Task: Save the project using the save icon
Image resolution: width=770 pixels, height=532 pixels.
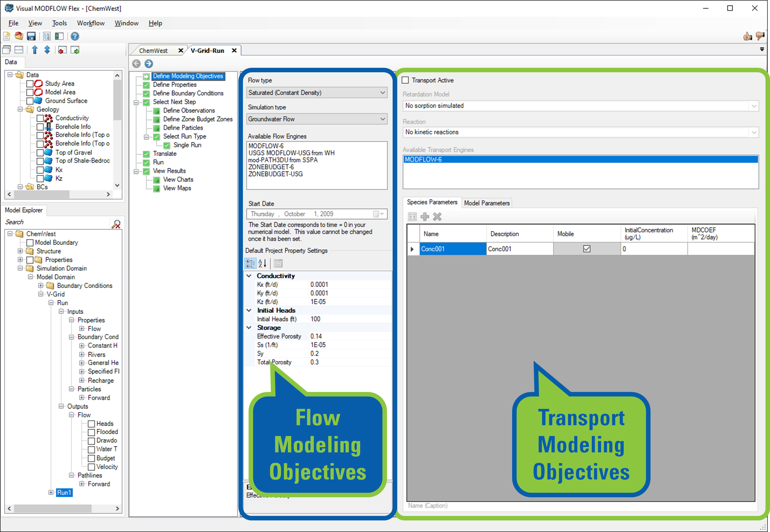Action: click(x=31, y=36)
